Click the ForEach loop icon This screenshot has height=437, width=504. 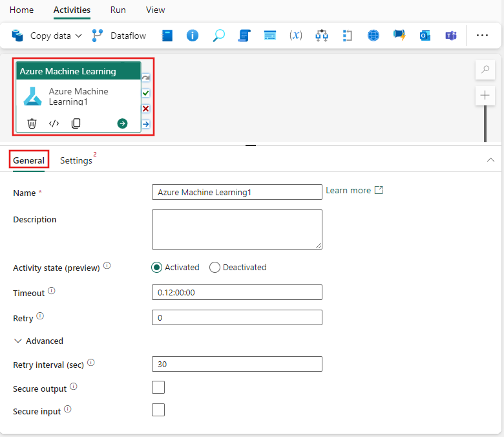point(348,36)
